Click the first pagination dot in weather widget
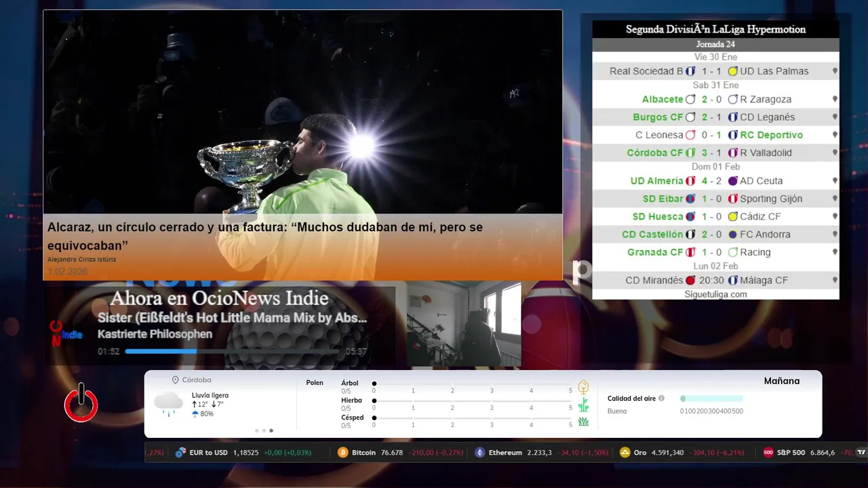The image size is (868, 488). [256, 430]
